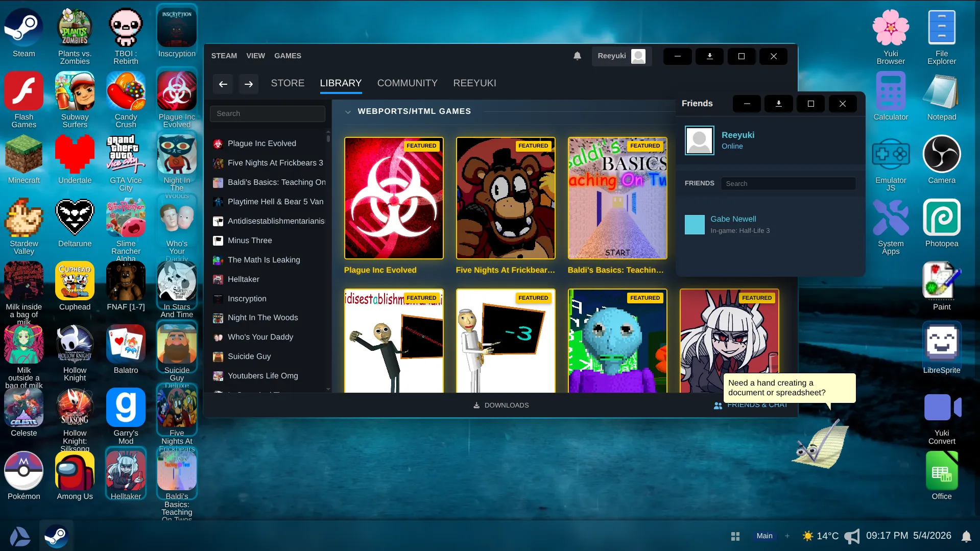This screenshot has width=980, height=551.
Task: Select Minus Three in library list
Action: click(268, 241)
